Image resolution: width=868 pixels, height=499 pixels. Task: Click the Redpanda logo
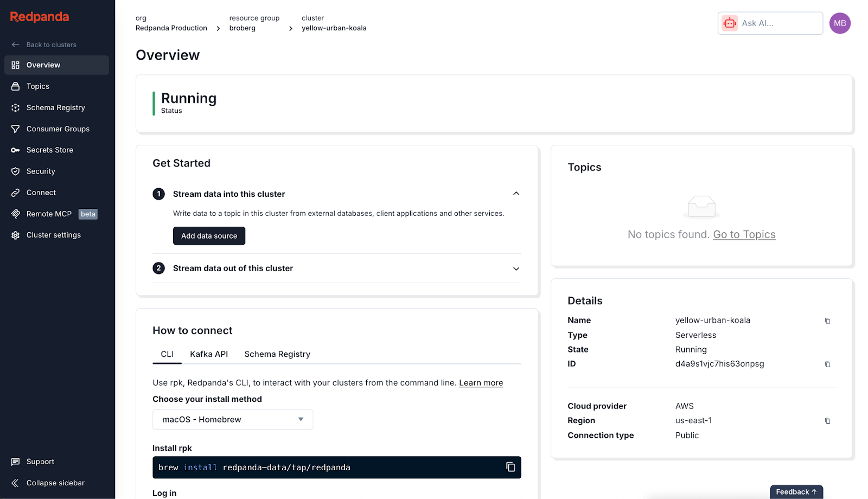pos(40,17)
